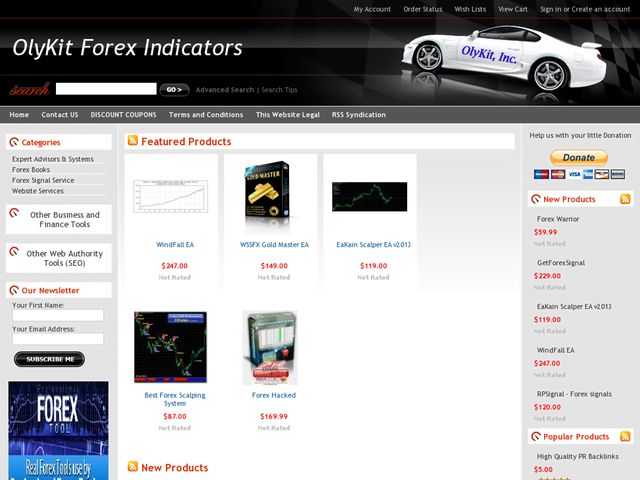Open DISCOUNT COUPONS menu item
640x480 pixels.
coord(123,115)
